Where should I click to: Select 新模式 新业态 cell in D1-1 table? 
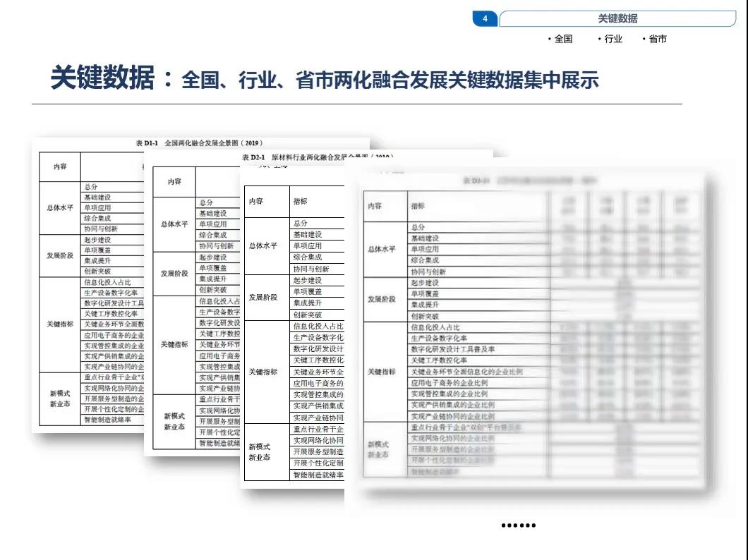tap(60, 398)
